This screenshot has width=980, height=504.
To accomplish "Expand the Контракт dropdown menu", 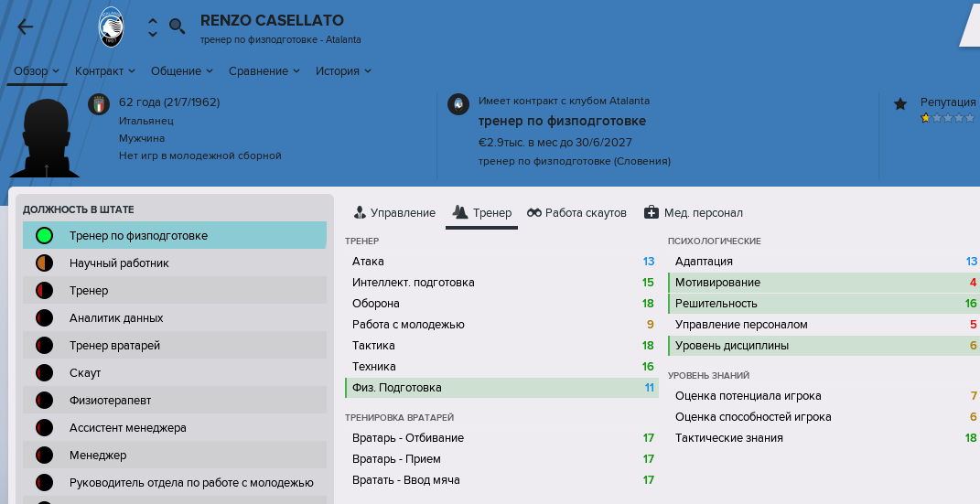I will click(x=105, y=71).
